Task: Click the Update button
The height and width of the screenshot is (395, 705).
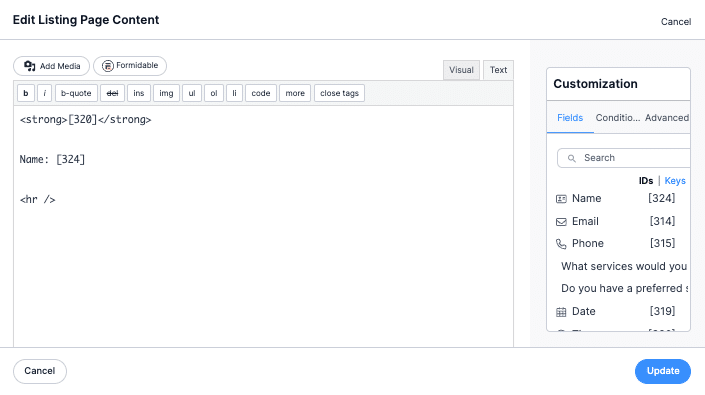Action: click(x=663, y=371)
